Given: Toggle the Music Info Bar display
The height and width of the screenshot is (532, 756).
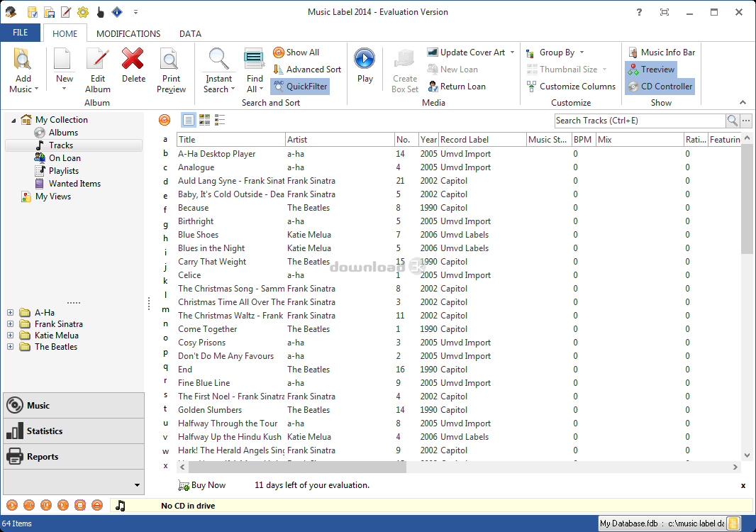Looking at the screenshot, I should click(x=662, y=52).
